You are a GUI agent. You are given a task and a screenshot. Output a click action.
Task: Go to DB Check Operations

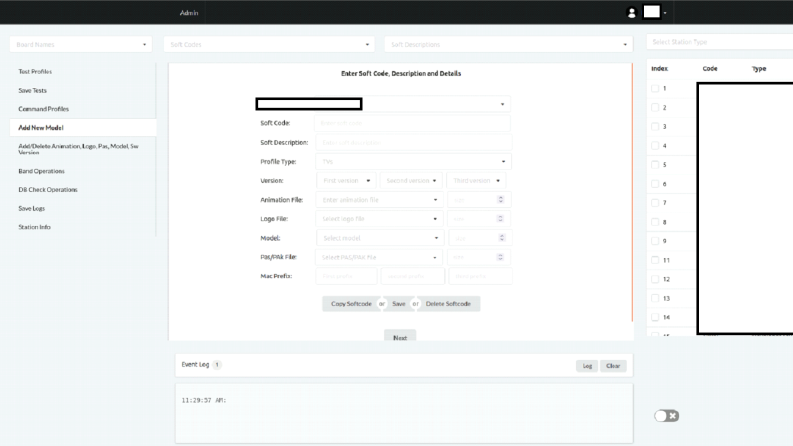[48, 190]
